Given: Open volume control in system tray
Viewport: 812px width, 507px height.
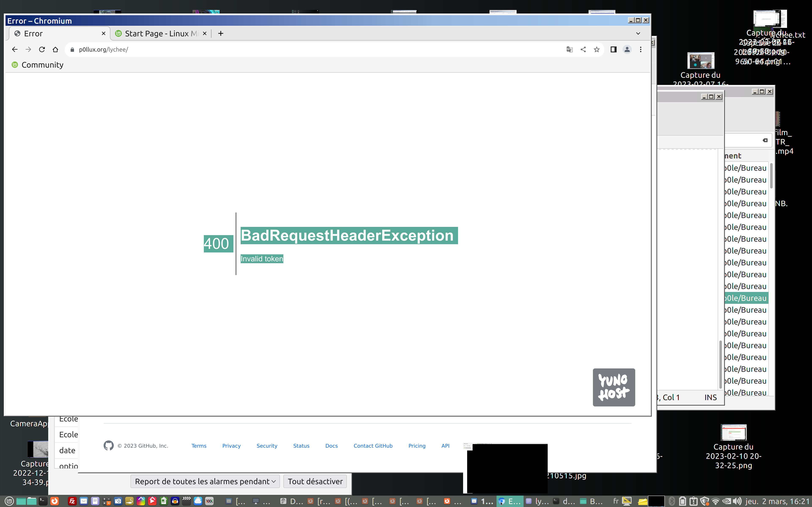Looking at the screenshot, I should 737,501.
